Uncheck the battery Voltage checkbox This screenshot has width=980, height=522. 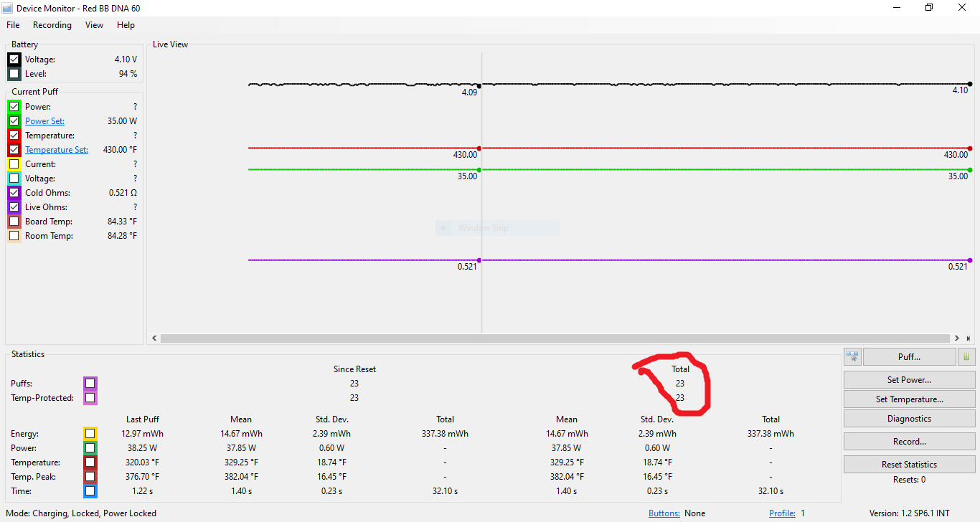pos(14,60)
